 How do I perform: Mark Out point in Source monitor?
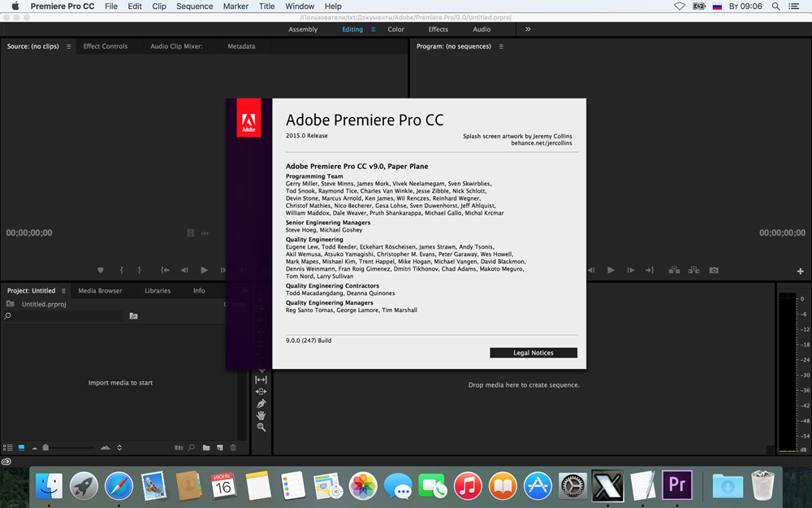pyautogui.click(x=140, y=270)
